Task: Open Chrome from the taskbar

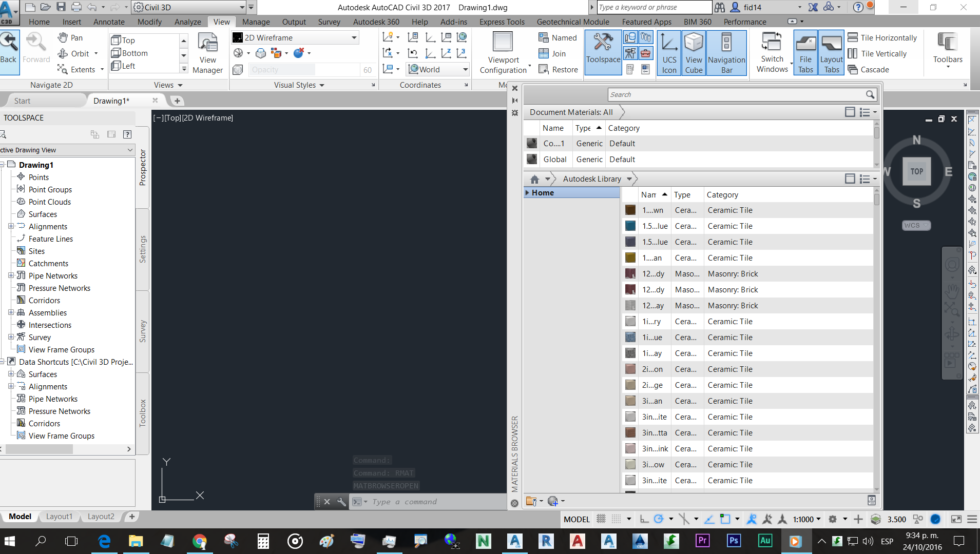Action: click(199, 541)
